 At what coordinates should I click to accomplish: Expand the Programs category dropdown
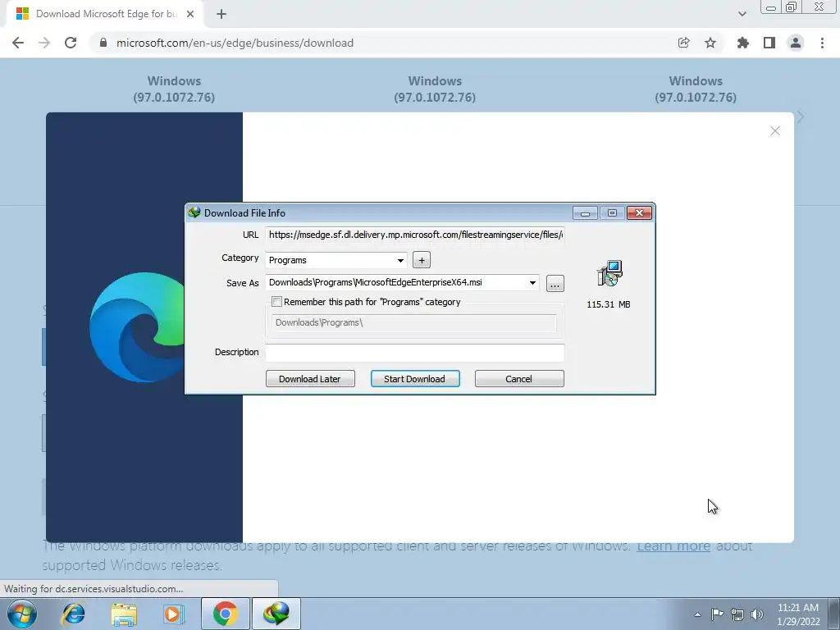tap(400, 260)
